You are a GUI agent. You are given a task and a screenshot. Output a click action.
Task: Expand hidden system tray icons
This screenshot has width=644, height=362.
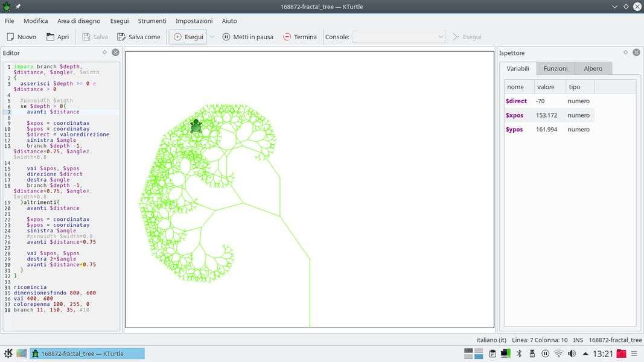tap(585, 354)
